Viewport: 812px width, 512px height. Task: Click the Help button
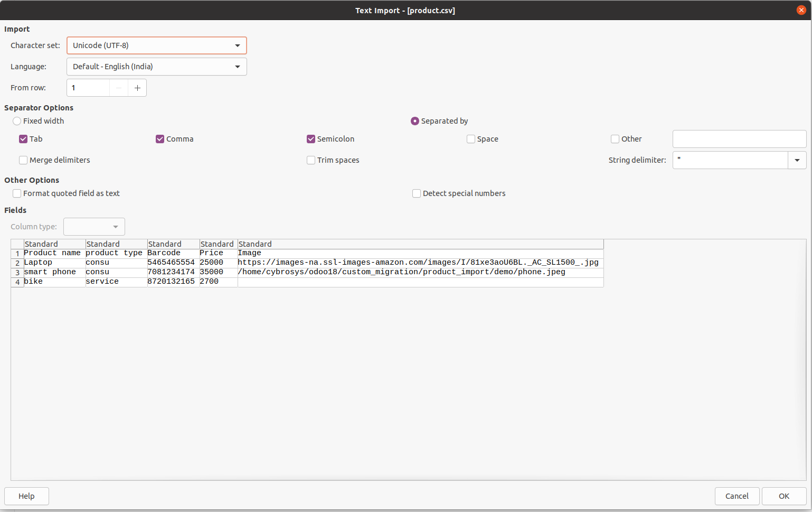(26, 496)
